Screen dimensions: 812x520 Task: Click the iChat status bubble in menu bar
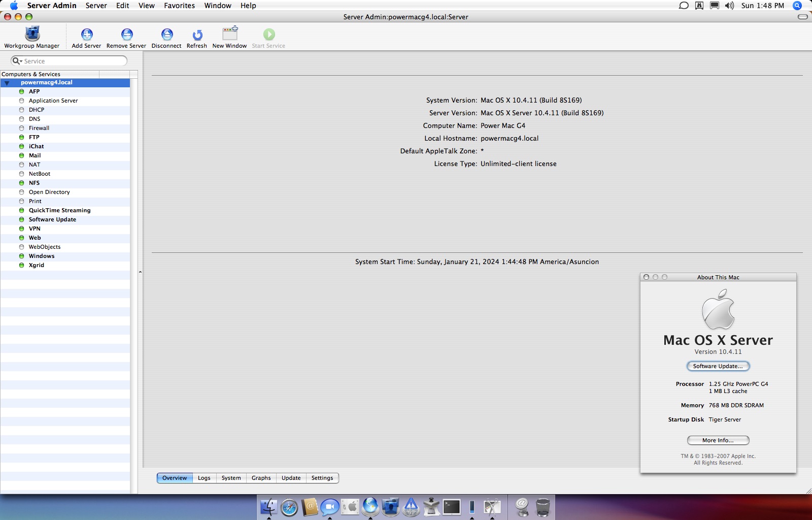(x=684, y=6)
